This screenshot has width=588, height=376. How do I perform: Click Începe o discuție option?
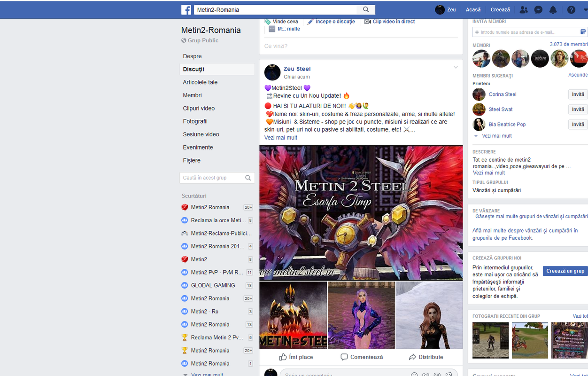pos(331,22)
